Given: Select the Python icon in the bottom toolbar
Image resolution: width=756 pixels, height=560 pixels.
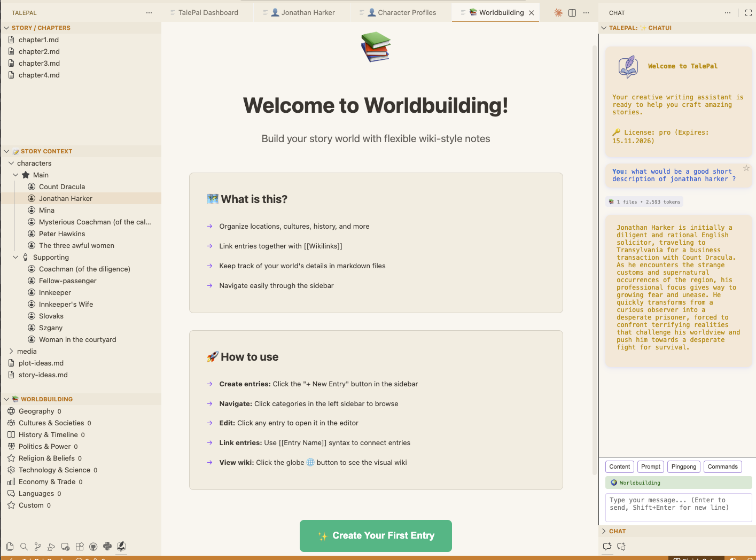Looking at the screenshot, I should coord(107,547).
